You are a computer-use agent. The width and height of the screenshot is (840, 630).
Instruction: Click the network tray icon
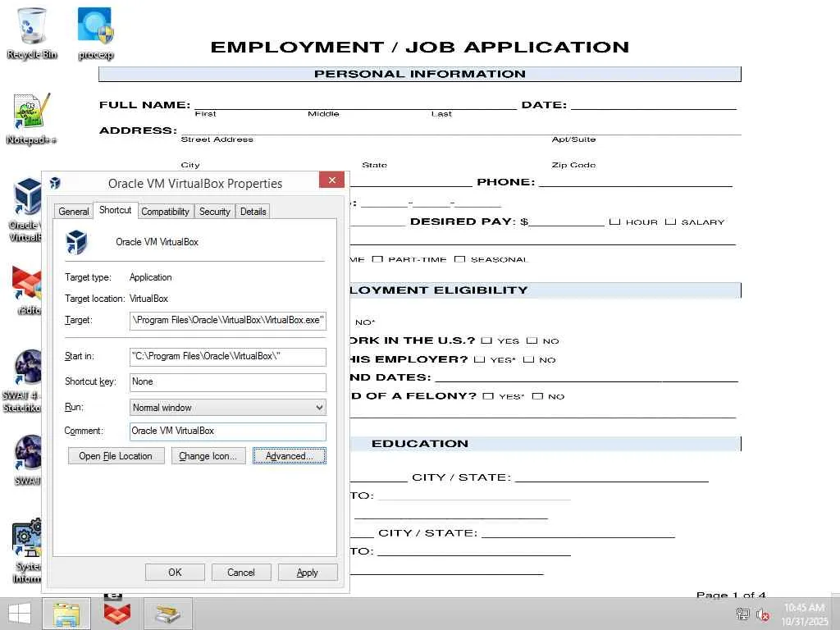coord(742,614)
